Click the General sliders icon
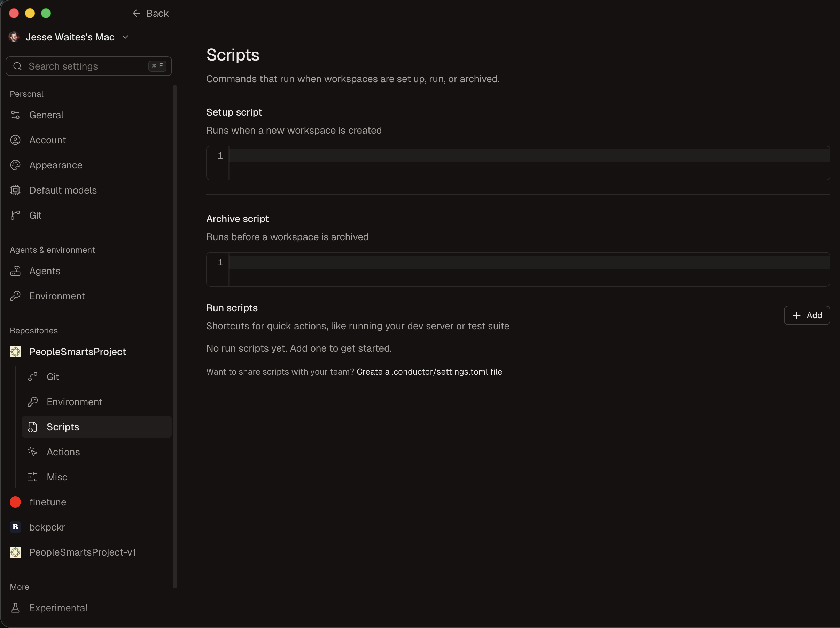The image size is (840, 628). (15, 115)
